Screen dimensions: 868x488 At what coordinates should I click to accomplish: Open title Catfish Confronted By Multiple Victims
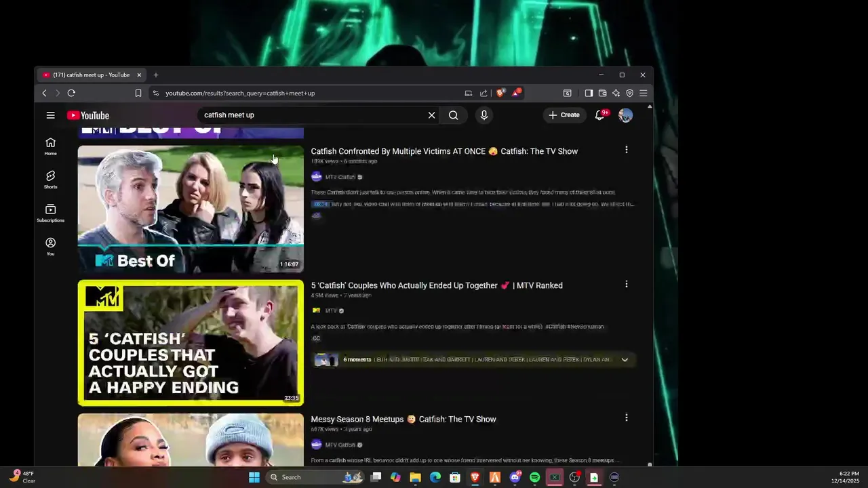point(444,151)
